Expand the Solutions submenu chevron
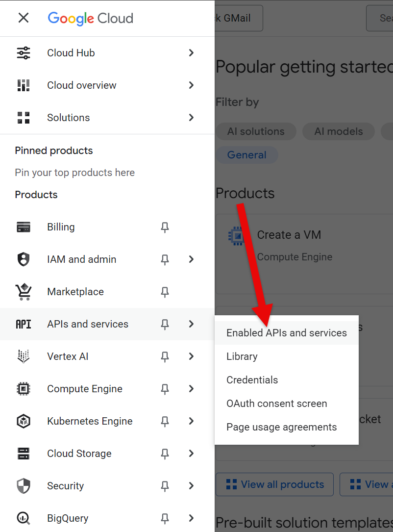 [191, 118]
